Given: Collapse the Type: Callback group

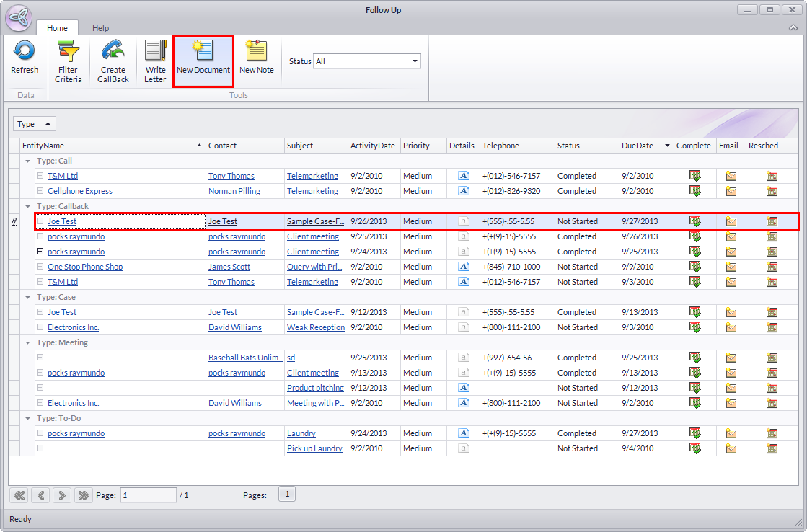Looking at the screenshot, I should pyautogui.click(x=27, y=206).
